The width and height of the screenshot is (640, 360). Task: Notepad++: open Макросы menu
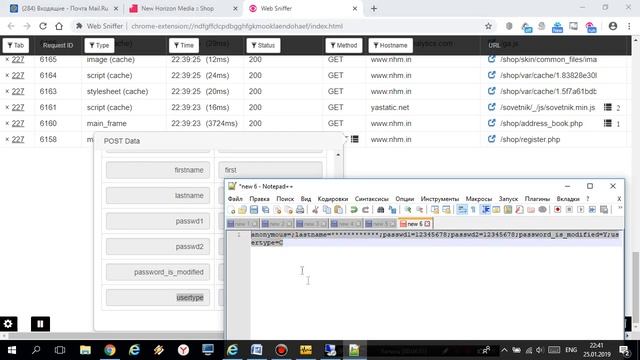(479, 199)
